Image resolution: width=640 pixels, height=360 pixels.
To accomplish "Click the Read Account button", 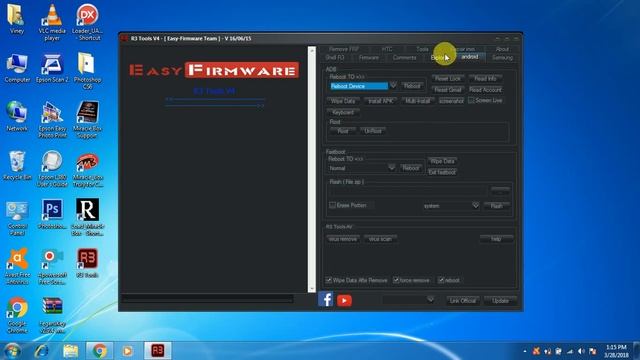I will [x=485, y=89].
